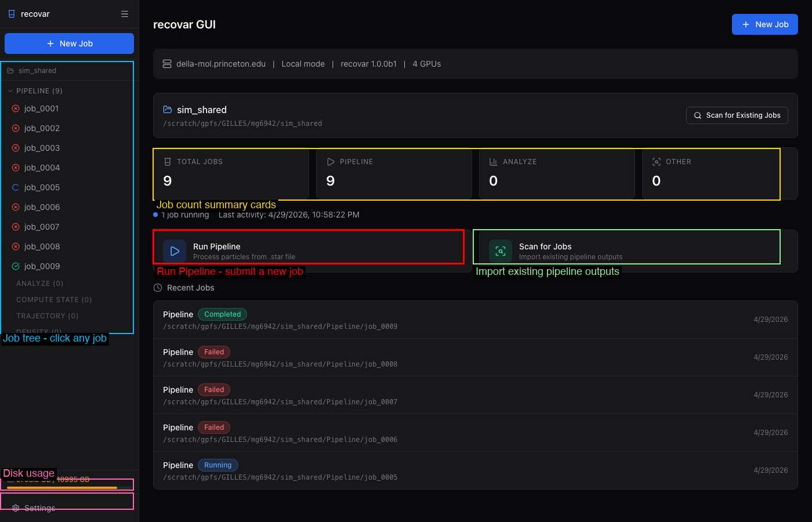Open the recent Pipeline job_0007 row

tap(476, 395)
